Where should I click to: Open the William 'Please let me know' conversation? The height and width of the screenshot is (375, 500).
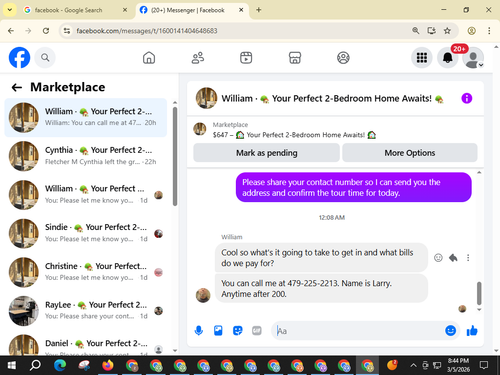(x=86, y=195)
